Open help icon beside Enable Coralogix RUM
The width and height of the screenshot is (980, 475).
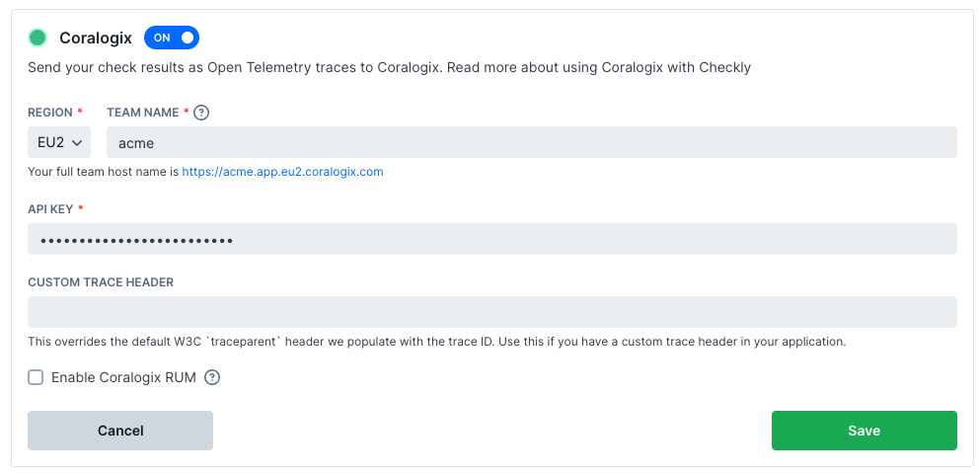click(x=212, y=377)
